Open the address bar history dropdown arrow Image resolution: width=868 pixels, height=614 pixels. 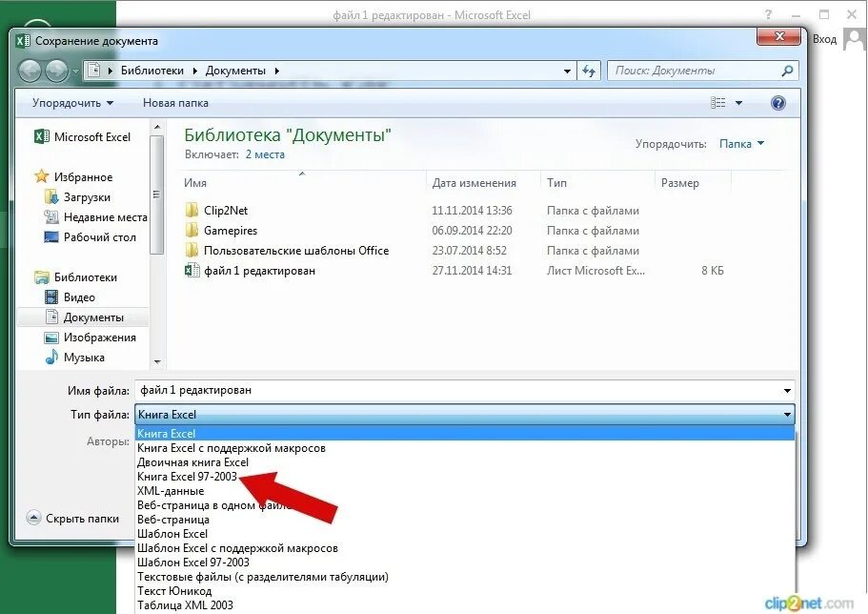click(567, 71)
